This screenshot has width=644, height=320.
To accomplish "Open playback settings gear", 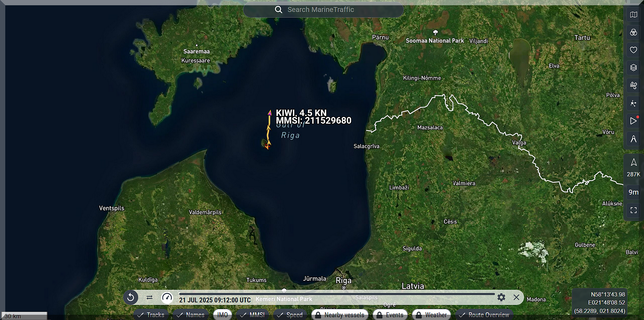I will tap(501, 298).
